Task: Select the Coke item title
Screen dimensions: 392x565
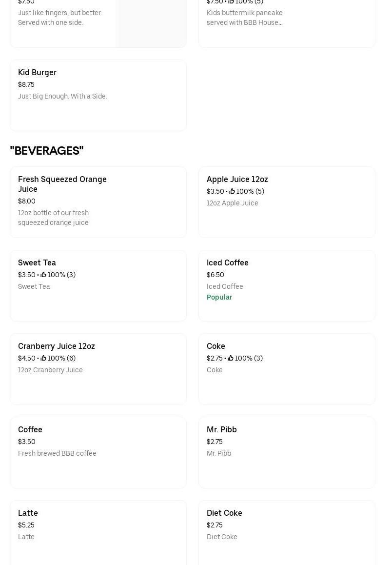Action: [x=216, y=346]
